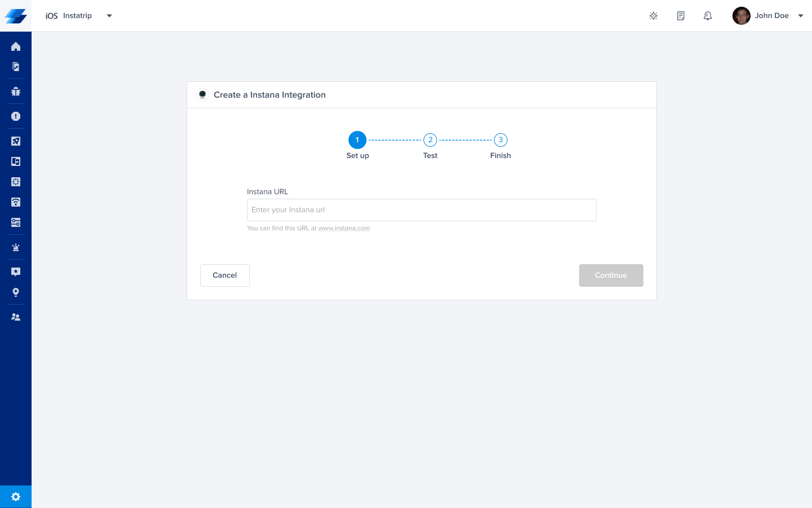Click the screen transition arrow icon in sidebar
Viewport: 812px width, 508px height.
(x=16, y=161)
